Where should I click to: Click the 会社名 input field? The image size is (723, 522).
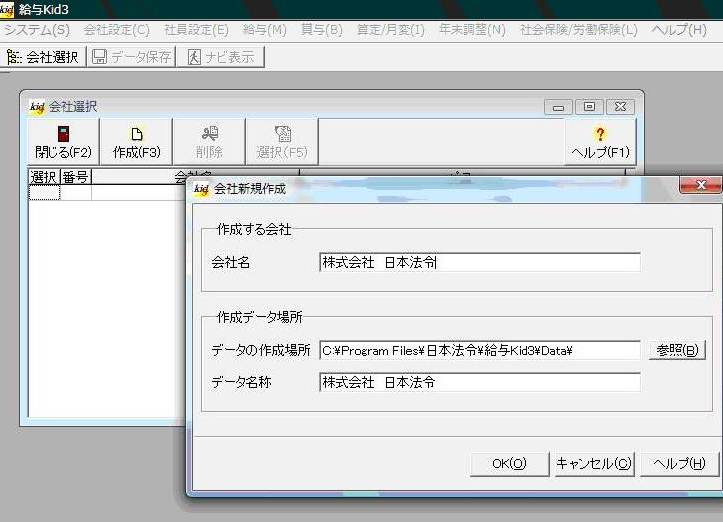coord(480,262)
